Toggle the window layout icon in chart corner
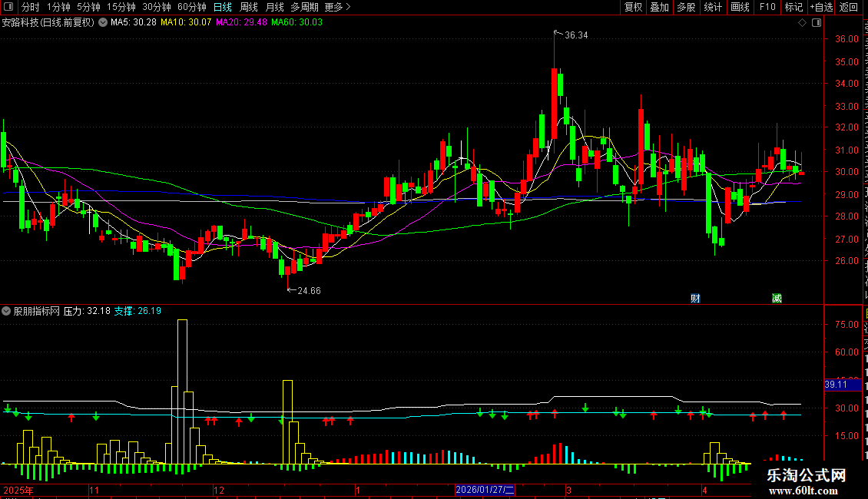This screenshot has height=499, width=868. click(817, 23)
